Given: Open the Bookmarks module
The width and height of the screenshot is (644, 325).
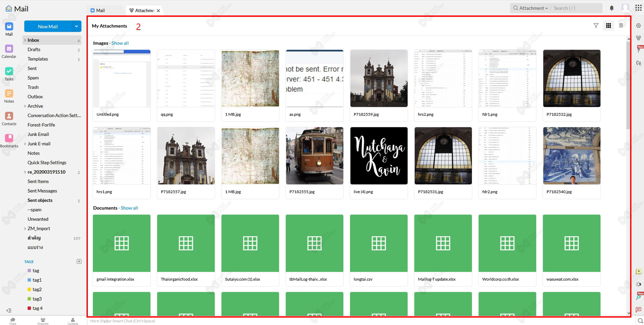Looking at the screenshot, I should pos(9,140).
